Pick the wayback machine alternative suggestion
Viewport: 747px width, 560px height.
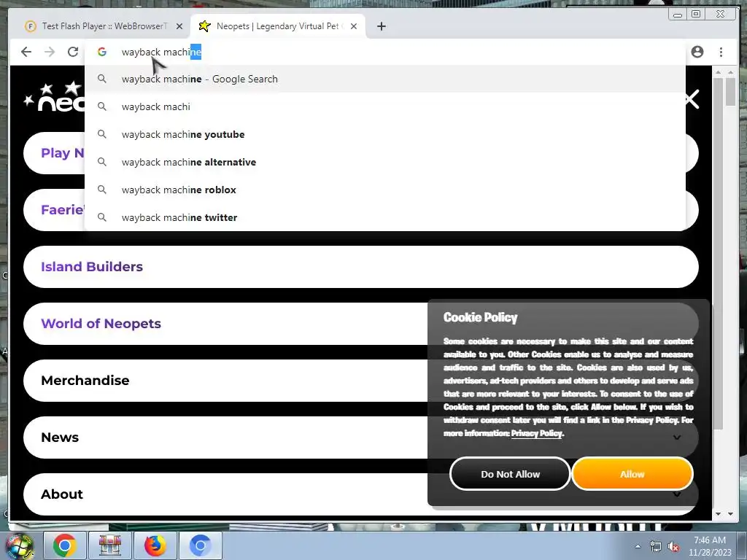click(385, 162)
